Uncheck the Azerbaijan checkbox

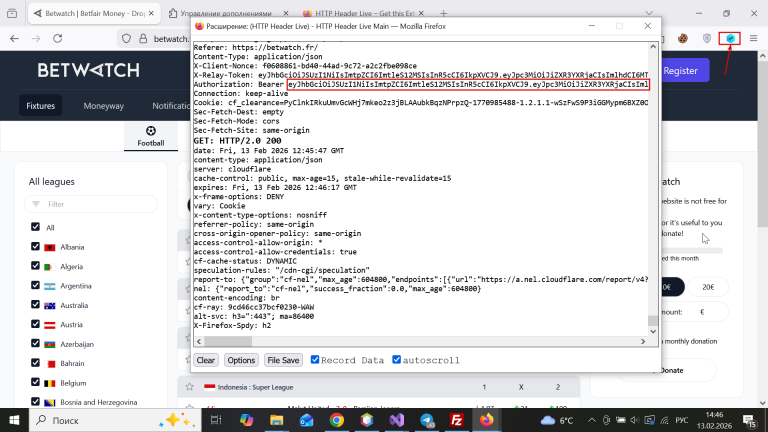[35, 343]
